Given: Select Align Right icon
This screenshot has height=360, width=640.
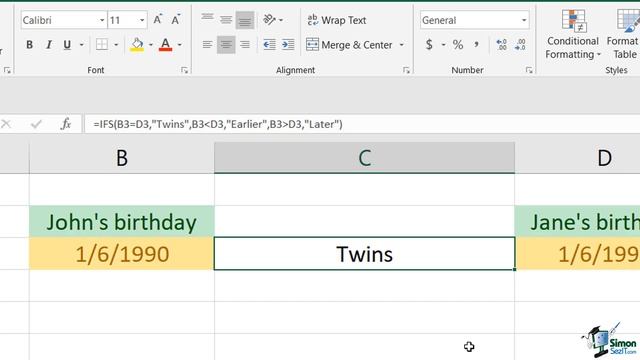Looking at the screenshot, I should pyautogui.click(x=244, y=44).
